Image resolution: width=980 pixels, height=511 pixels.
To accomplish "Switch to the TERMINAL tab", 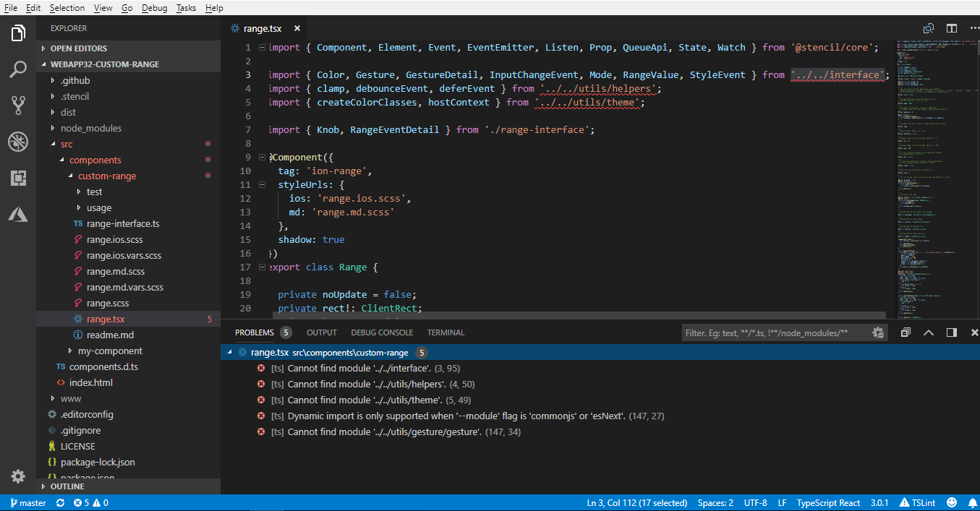I will [x=446, y=332].
